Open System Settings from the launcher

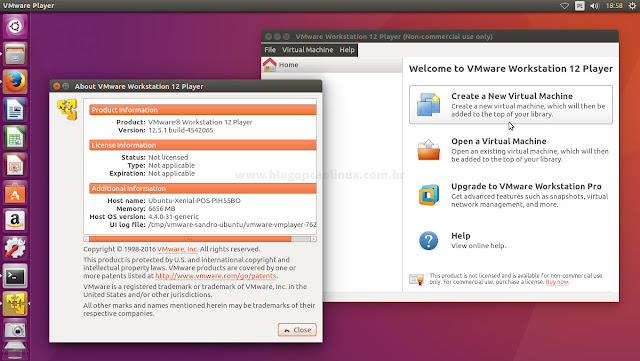pyautogui.click(x=15, y=248)
